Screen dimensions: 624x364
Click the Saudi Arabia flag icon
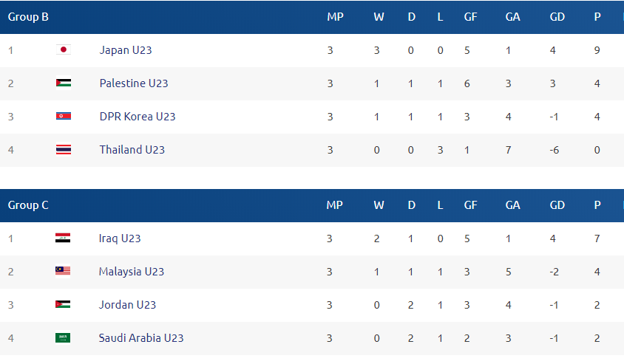[x=63, y=338]
